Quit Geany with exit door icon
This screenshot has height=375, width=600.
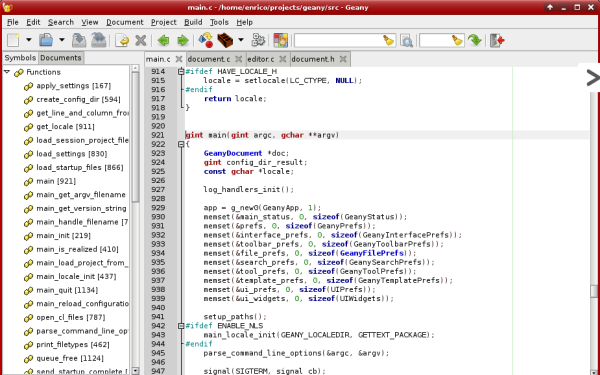click(497, 40)
